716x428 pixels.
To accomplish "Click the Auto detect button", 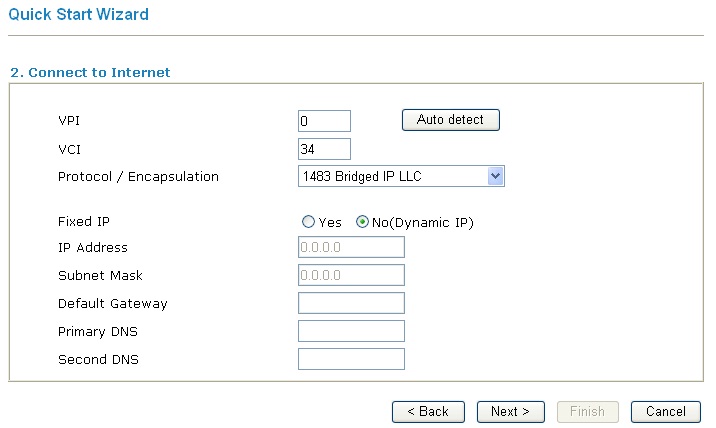I will pos(450,120).
